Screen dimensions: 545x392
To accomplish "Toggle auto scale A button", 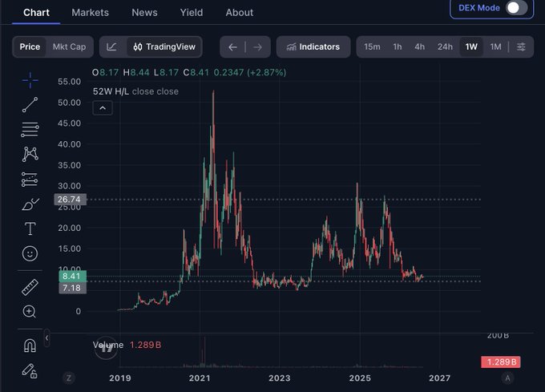I will tap(507, 378).
